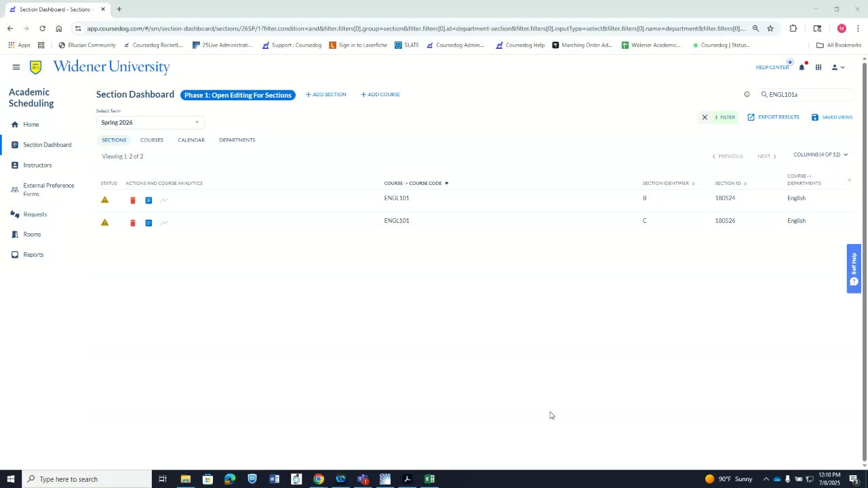
Task: Open the hamburger navigation menu
Action: point(16,67)
